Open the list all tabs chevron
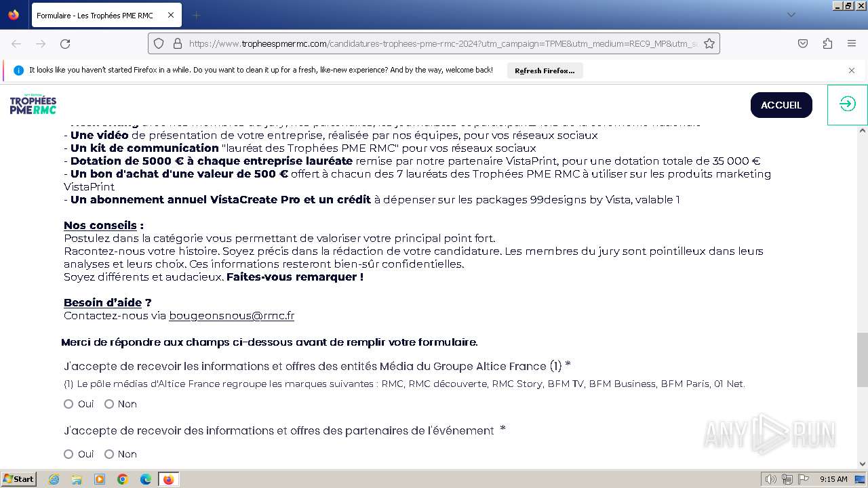This screenshot has width=868, height=488. 791,15
